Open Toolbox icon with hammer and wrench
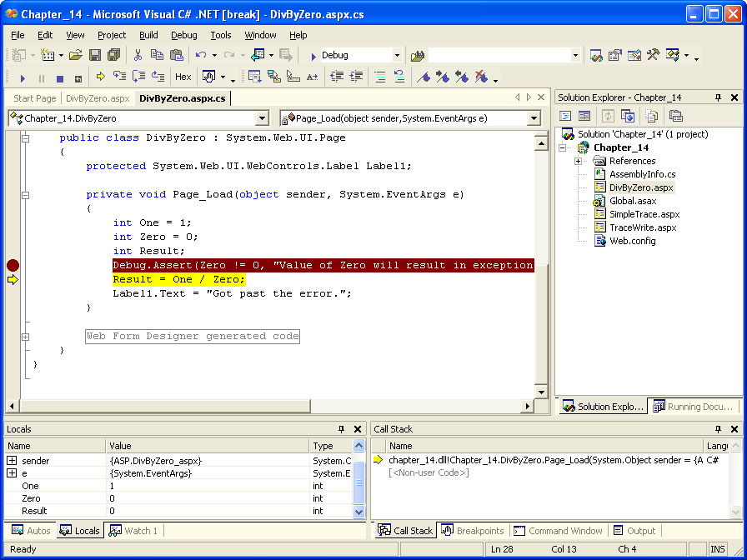The image size is (747, 560). (654, 55)
